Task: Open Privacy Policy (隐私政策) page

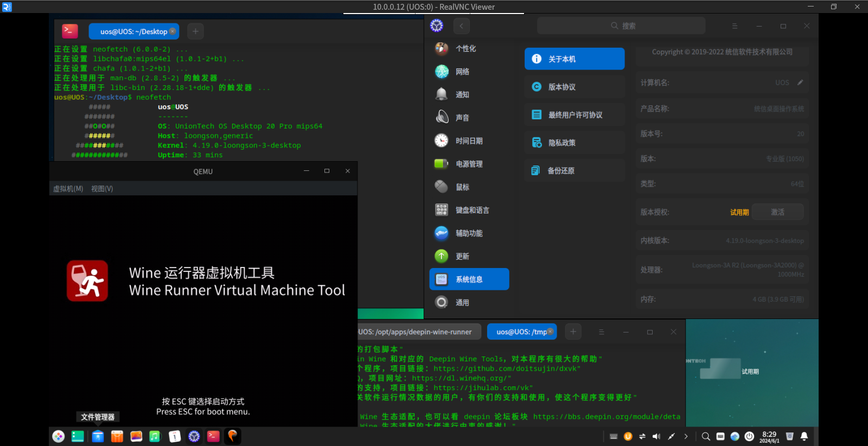Action: click(575, 143)
